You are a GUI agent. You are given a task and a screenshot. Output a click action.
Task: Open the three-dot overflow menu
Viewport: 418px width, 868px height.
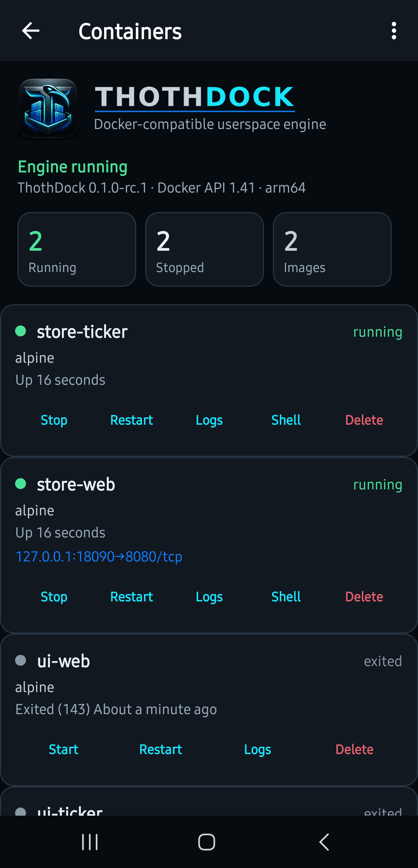(x=394, y=31)
